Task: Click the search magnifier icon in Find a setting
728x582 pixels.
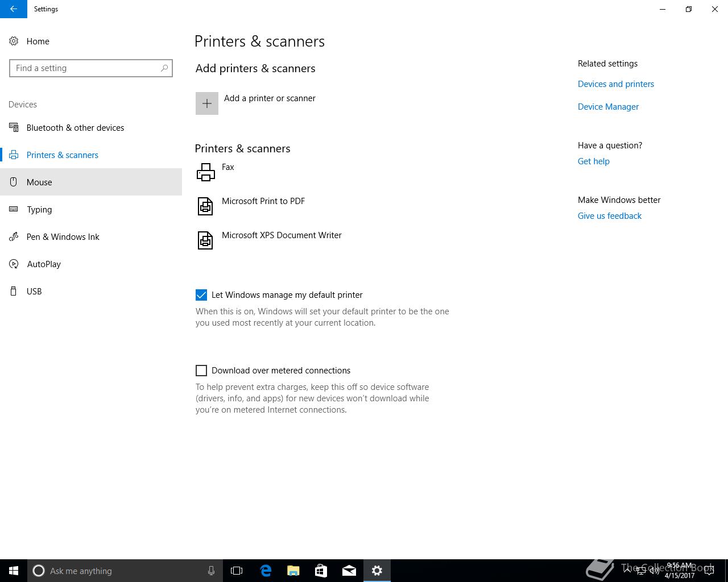Action: [x=164, y=68]
